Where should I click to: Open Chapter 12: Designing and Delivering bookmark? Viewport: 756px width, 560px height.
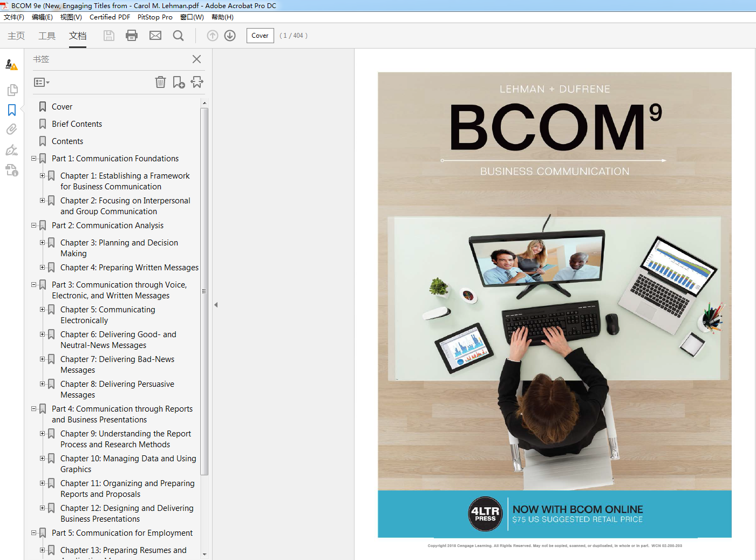click(x=127, y=514)
